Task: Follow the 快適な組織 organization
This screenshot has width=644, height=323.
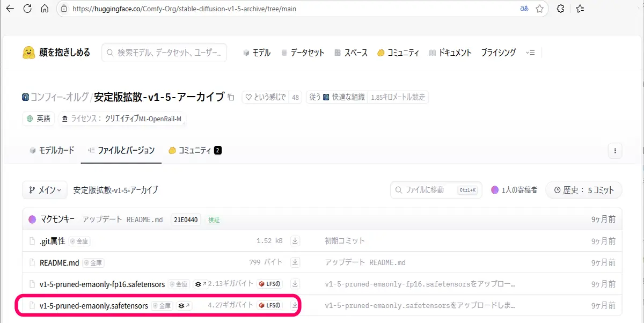Action: 336,97
